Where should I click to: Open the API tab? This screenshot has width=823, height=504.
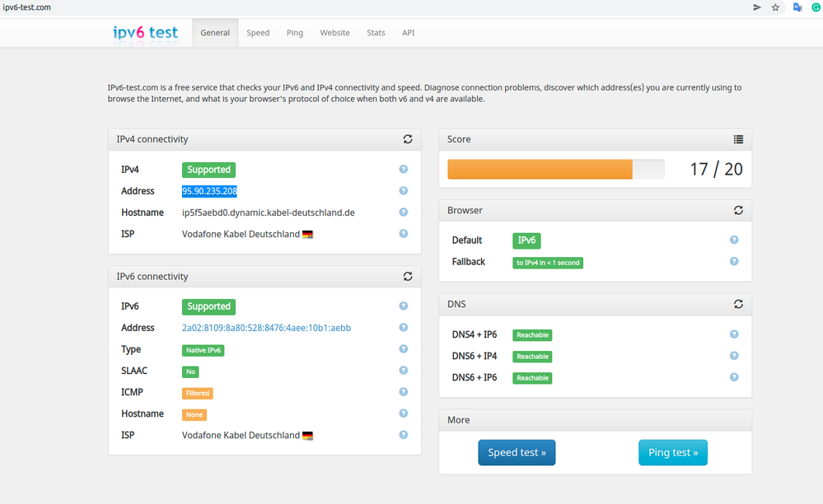point(409,33)
